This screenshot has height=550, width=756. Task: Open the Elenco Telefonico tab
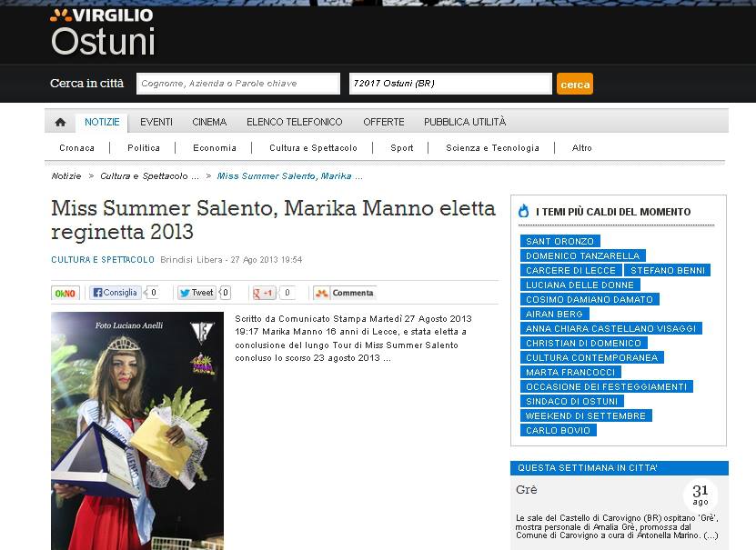295,122
